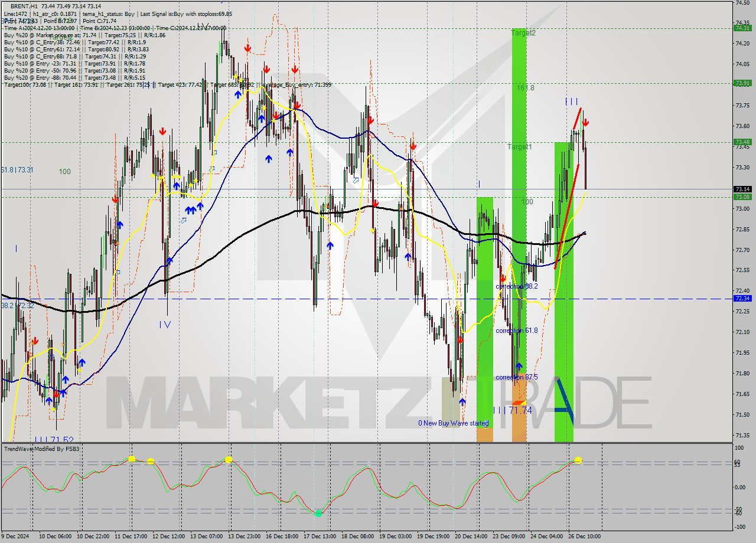Click the '0 New Buy Wave started' label
The width and height of the screenshot is (756, 543).
454,423
